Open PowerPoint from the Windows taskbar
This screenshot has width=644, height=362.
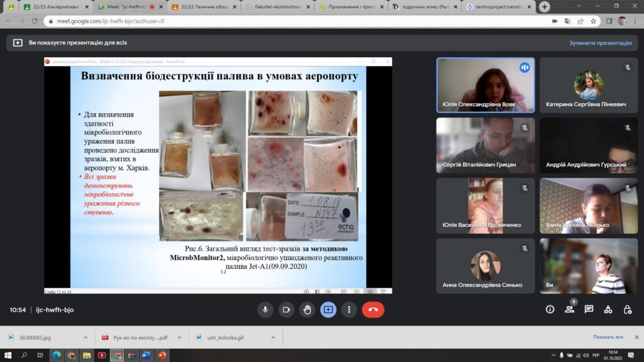(x=162, y=355)
